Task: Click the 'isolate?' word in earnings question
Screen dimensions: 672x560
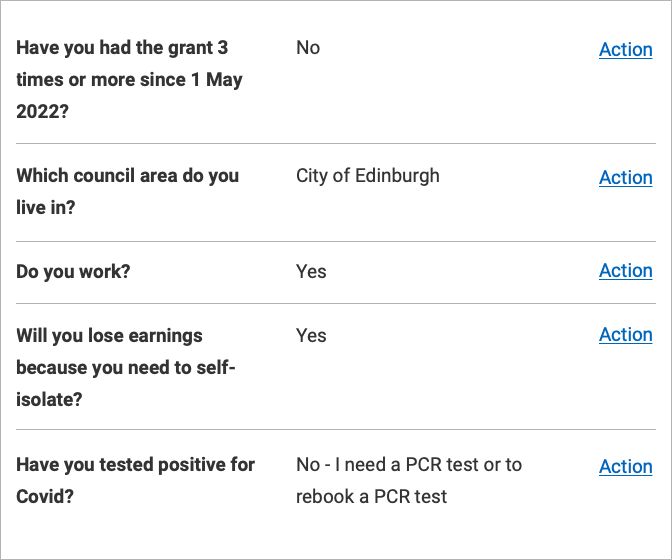Action: click(49, 400)
